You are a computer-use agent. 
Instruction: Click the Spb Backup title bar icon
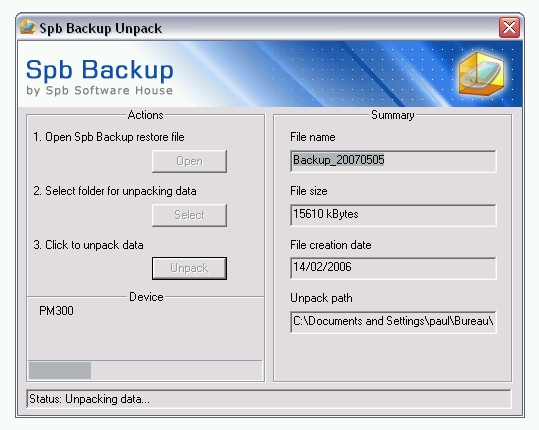(28, 27)
